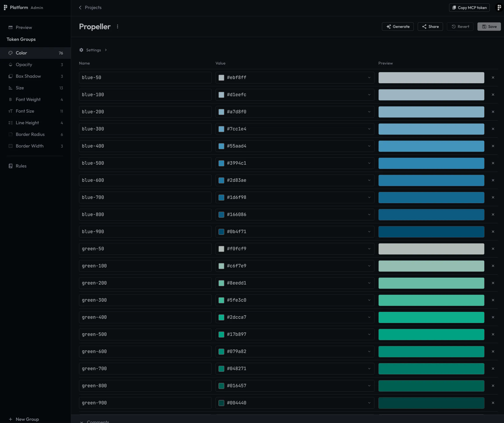Remove the green-300 token row
Image resolution: width=504 pixels, height=423 pixels.
pyautogui.click(x=493, y=300)
